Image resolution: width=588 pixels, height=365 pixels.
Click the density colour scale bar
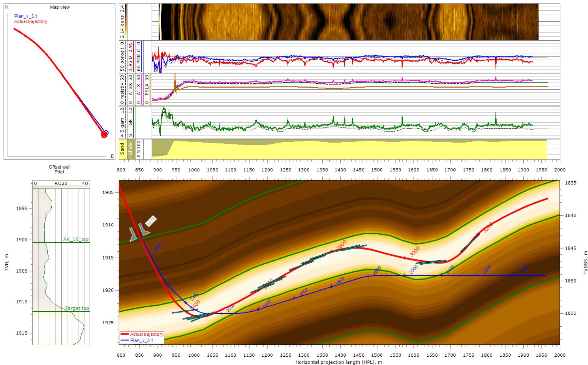pyautogui.click(x=126, y=22)
